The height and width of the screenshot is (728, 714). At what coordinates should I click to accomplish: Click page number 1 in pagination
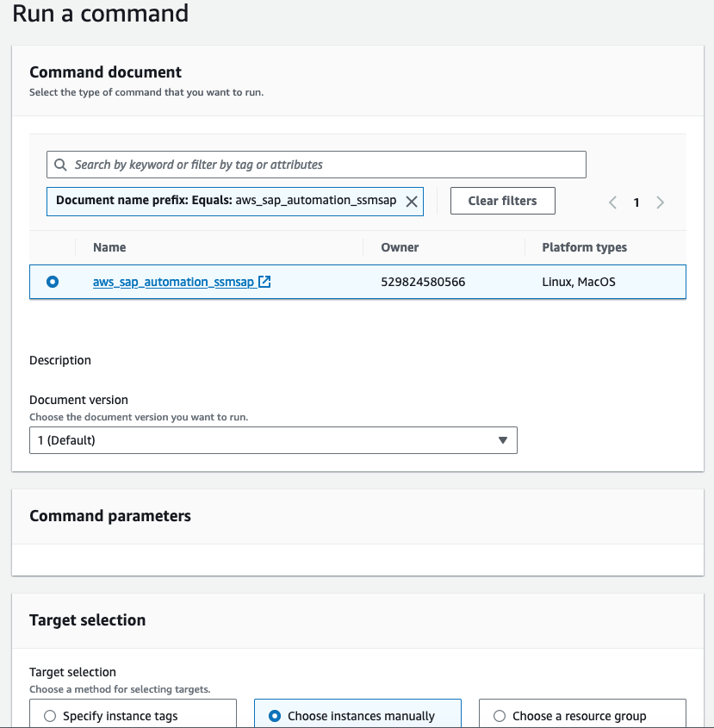636,202
